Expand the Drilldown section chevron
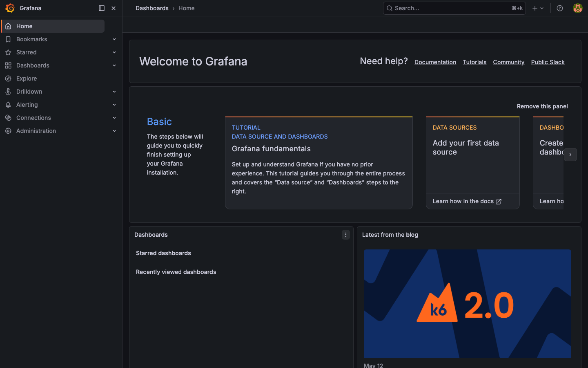 [x=114, y=92]
